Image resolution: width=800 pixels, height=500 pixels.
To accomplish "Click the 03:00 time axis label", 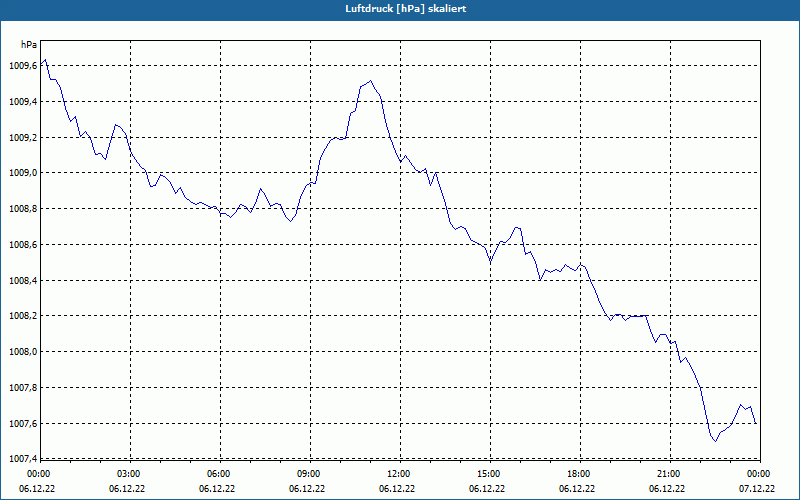I will [x=128, y=474].
